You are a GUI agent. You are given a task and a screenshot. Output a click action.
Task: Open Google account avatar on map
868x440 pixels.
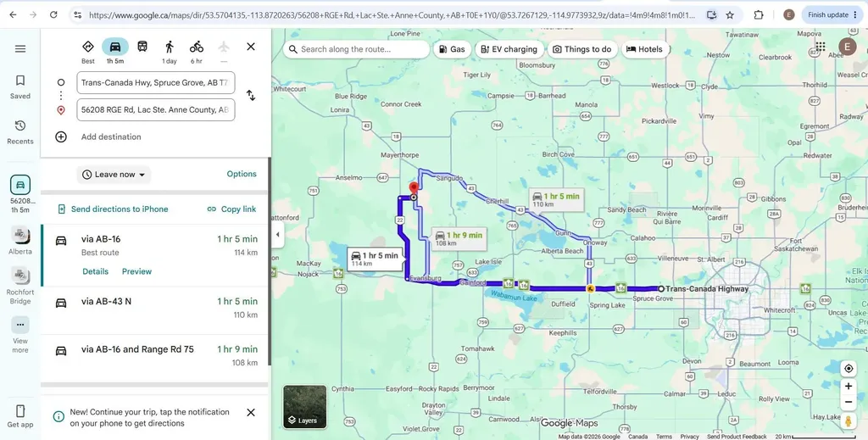pyautogui.click(x=847, y=47)
